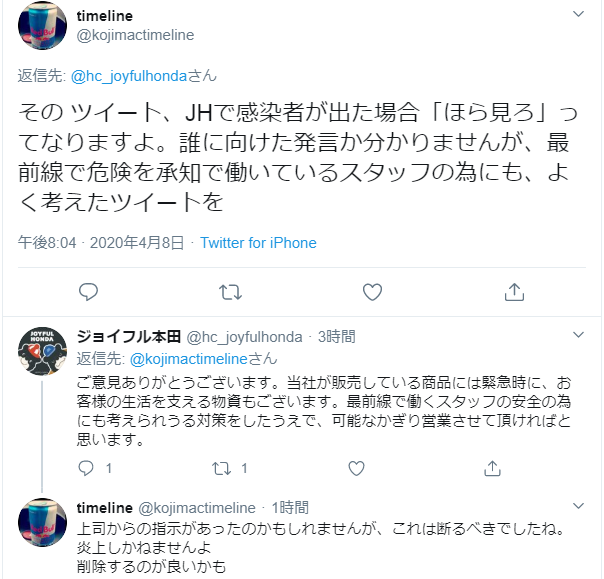Retweet the main tweet

click(230, 292)
